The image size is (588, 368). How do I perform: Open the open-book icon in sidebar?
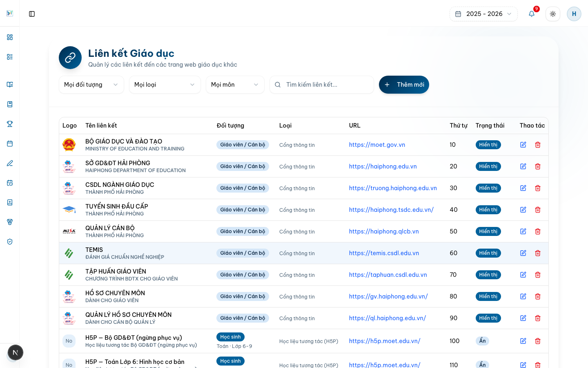point(10,85)
